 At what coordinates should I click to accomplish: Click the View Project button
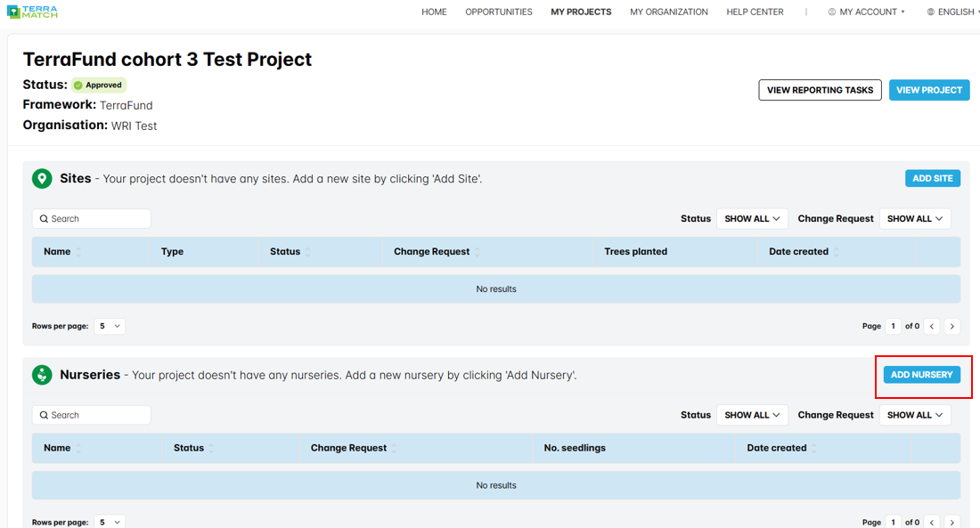[929, 90]
